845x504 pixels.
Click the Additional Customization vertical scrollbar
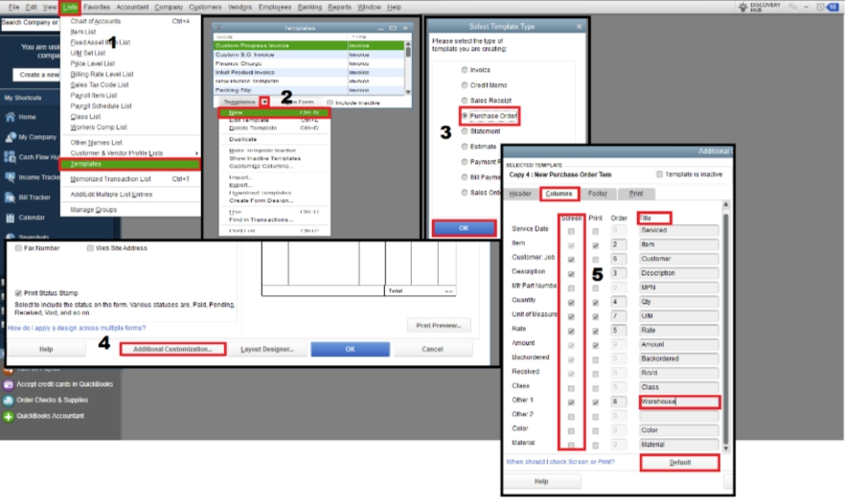725,327
